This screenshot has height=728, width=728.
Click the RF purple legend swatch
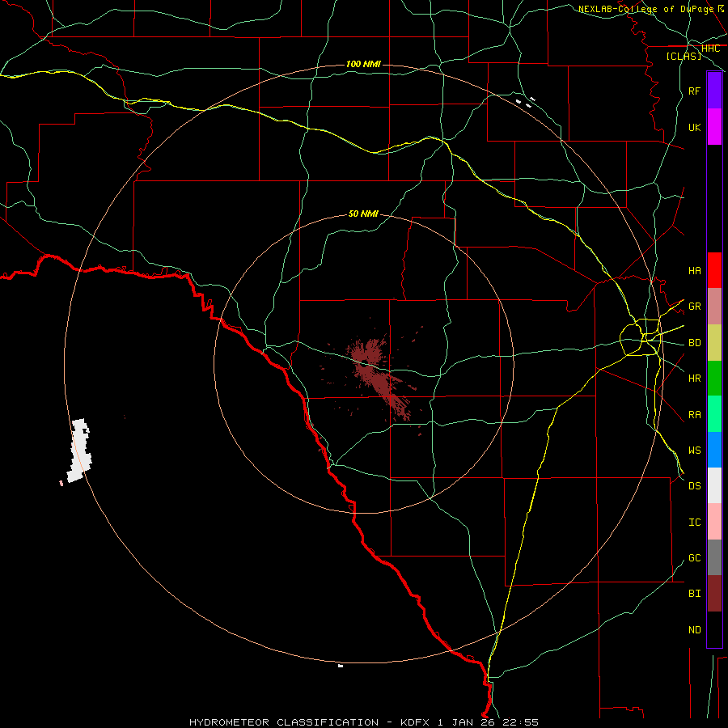tap(714, 91)
